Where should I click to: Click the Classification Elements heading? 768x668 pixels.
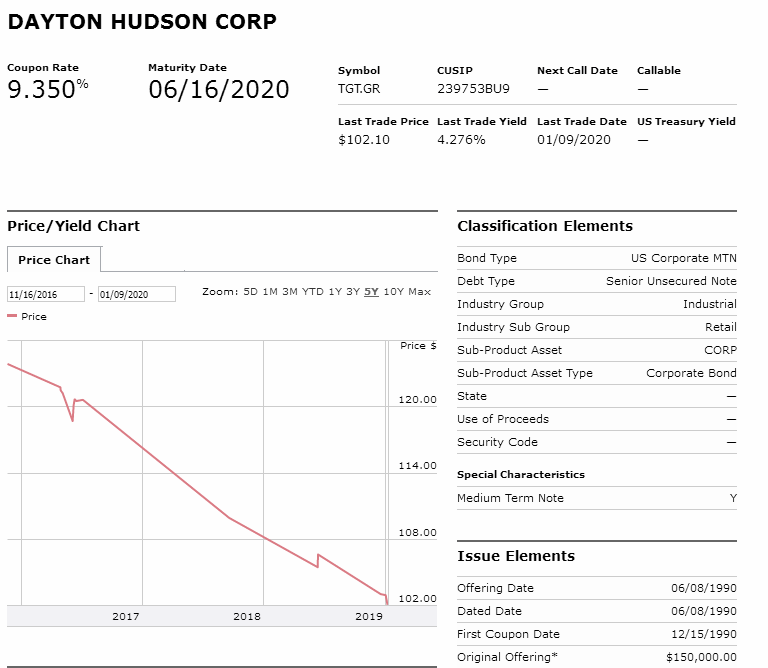[x=545, y=226]
